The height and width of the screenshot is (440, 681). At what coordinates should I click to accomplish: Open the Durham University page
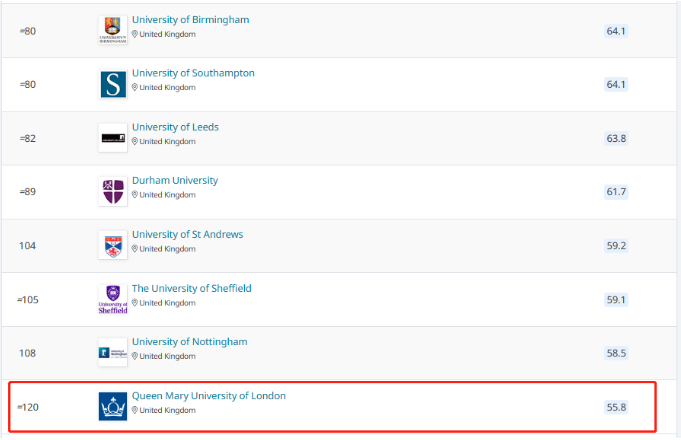(174, 181)
